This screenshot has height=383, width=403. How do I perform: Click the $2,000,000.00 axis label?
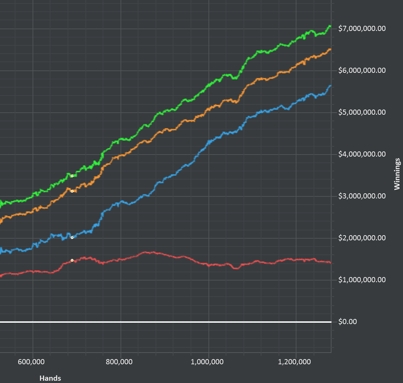[362, 238]
